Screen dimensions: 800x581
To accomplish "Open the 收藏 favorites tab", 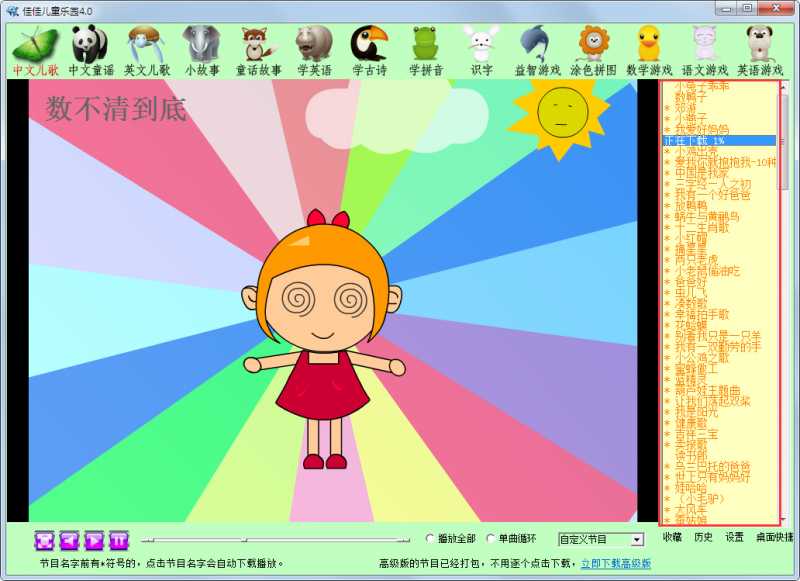I will point(672,537).
